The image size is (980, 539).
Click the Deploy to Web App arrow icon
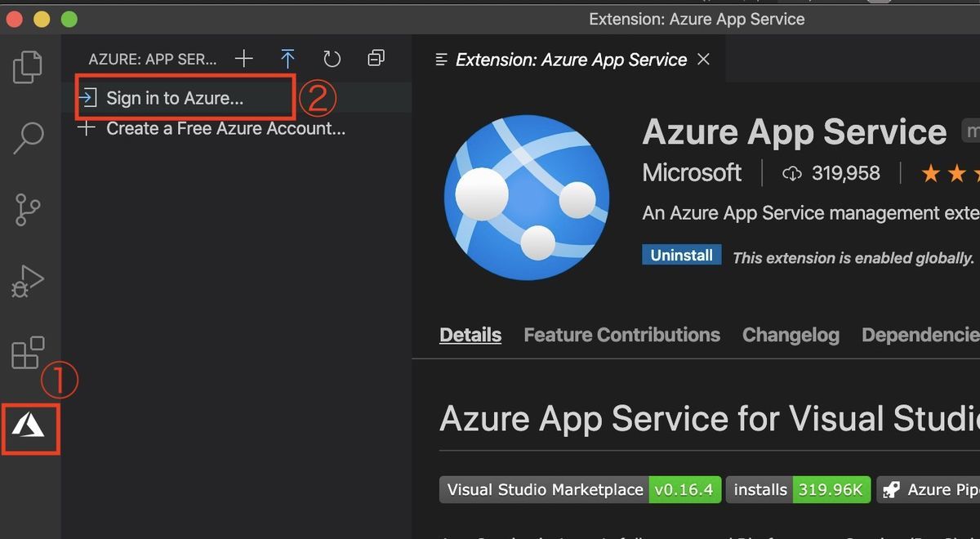[x=287, y=59]
